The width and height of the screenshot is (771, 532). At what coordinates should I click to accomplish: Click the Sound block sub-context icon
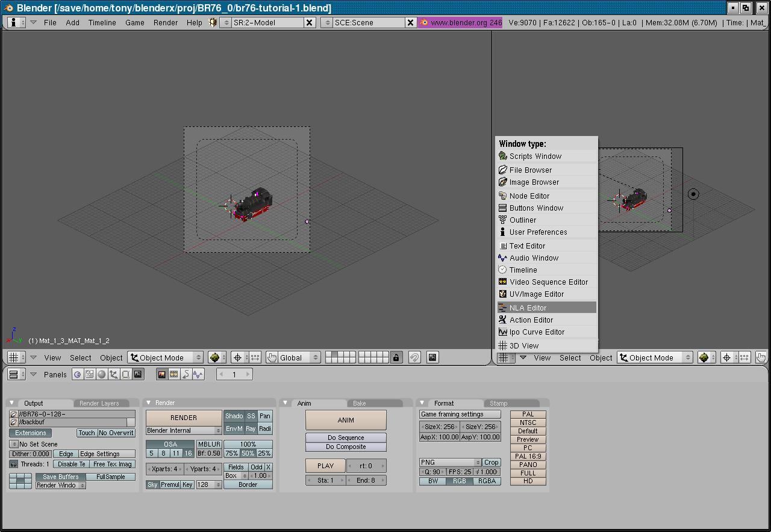(x=198, y=374)
